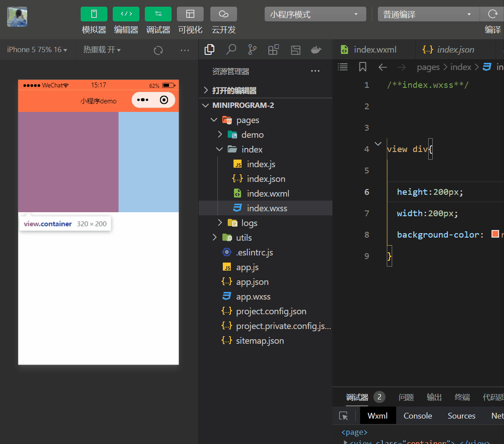Select the 问题 problems tab

click(406, 397)
